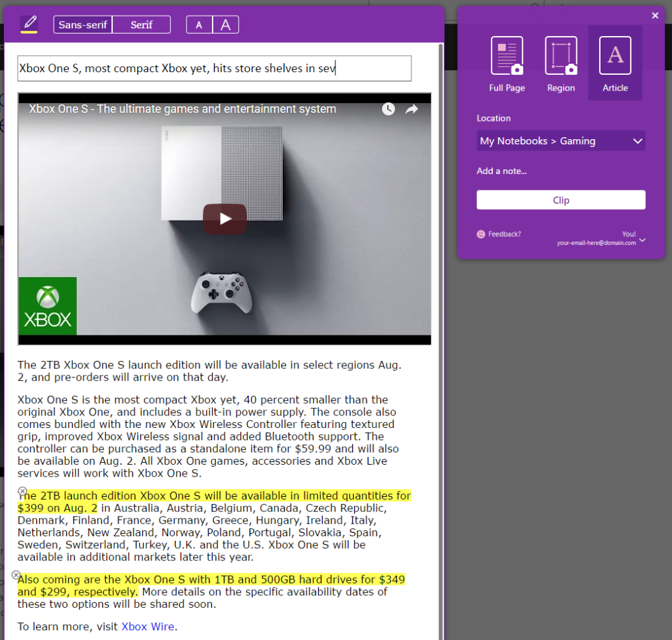Click the Clip button
Screen dimensions: 672x640
point(561,200)
